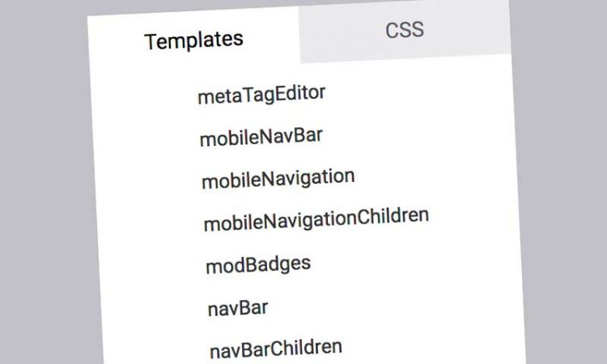This screenshot has height=364, width=607.
Task: Click the modBadges template
Action: 258,265
